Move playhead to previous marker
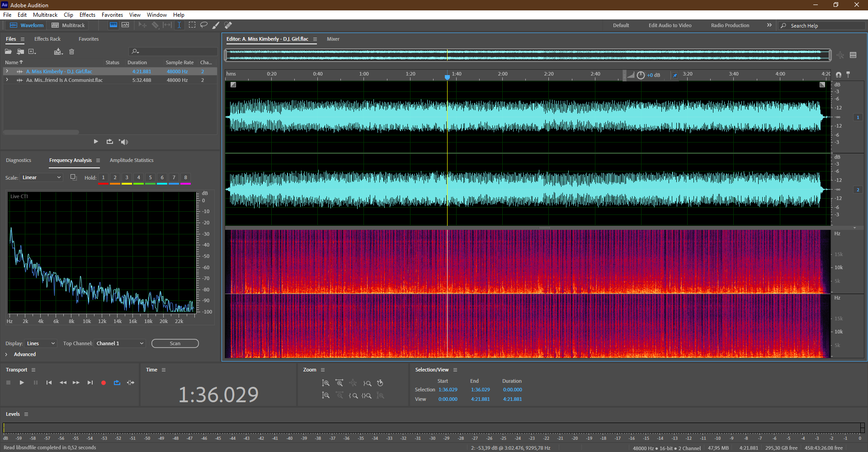This screenshot has width=868, height=452. click(49, 383)
